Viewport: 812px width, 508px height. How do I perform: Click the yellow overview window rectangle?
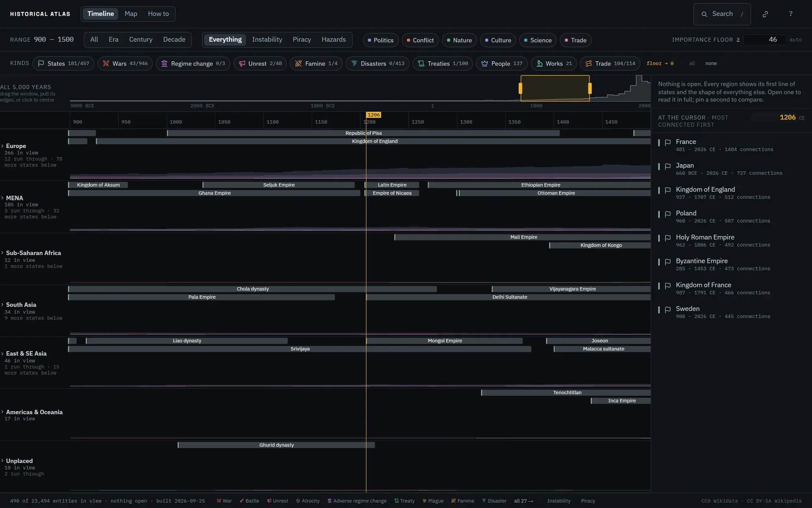pyautogui.click(x=555, y=88)
